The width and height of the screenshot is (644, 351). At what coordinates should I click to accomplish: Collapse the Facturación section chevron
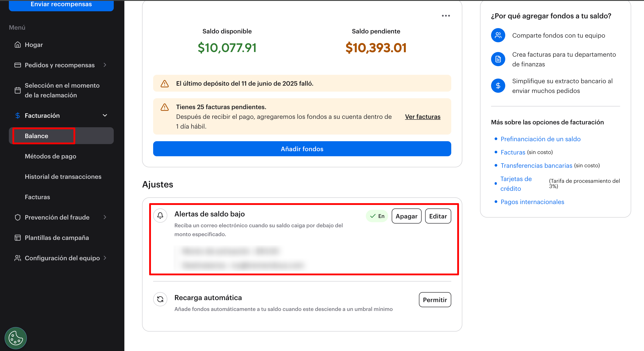click(x=105, y=116)
